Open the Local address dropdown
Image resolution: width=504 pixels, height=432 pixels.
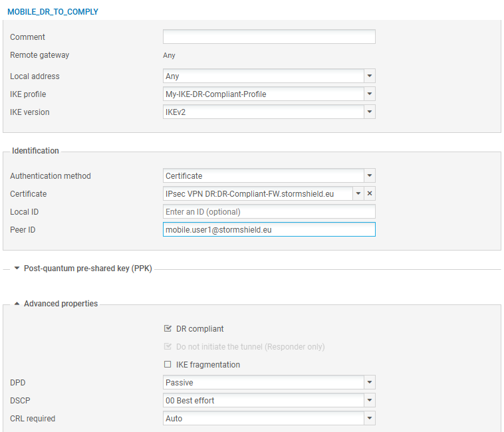click(x=370, y=76)
